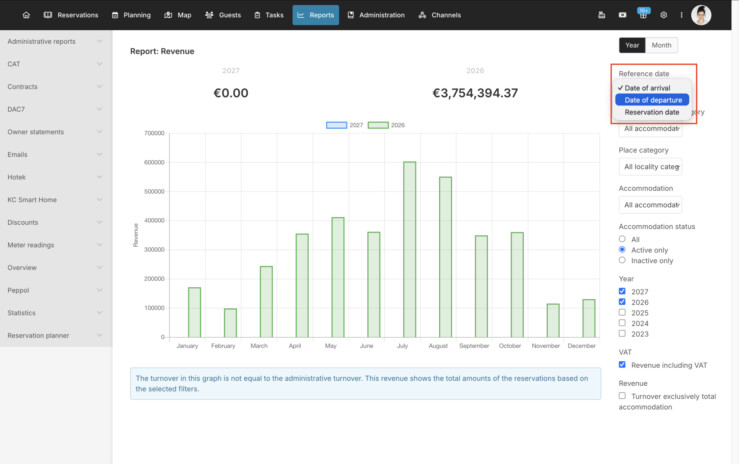The image size is (739, 464).
Task: Expand the Overview sidebar section
Action: click(x=56, y=268)
